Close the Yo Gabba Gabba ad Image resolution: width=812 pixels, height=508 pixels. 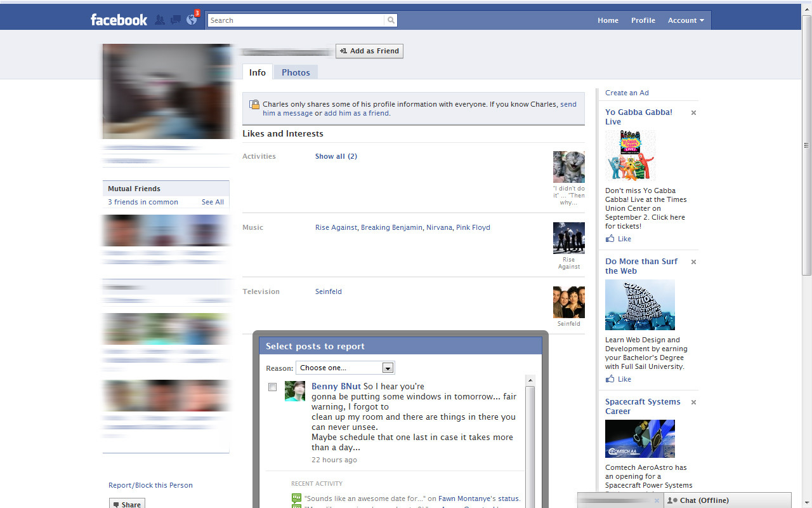[693, 113]
